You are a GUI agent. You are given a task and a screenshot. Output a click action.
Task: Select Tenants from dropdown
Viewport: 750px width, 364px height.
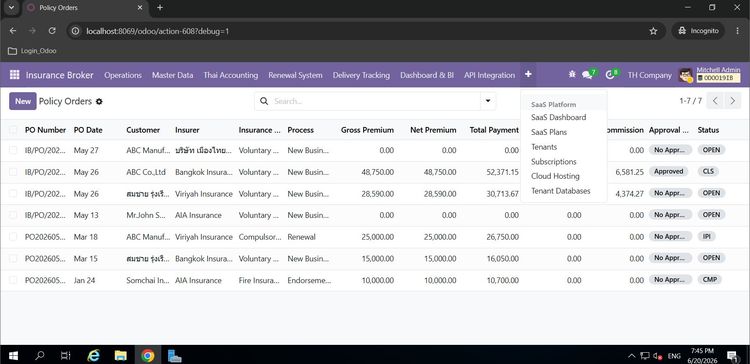pos(544,147)
